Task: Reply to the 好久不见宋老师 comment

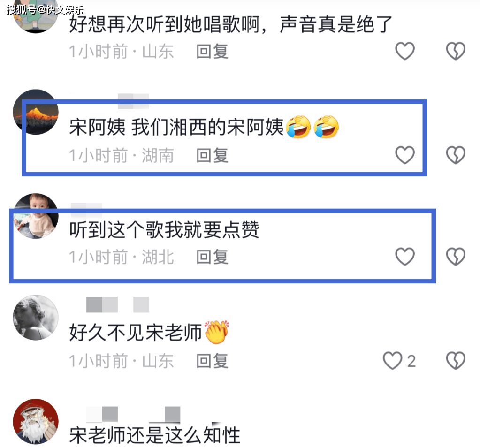Action: [x=212, y=361]
